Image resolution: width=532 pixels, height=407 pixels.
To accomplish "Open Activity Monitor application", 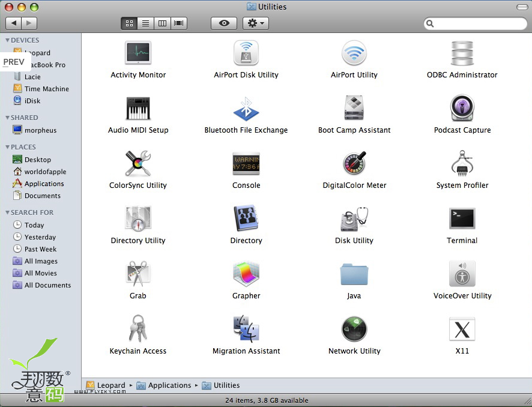I will coord(138,53).
